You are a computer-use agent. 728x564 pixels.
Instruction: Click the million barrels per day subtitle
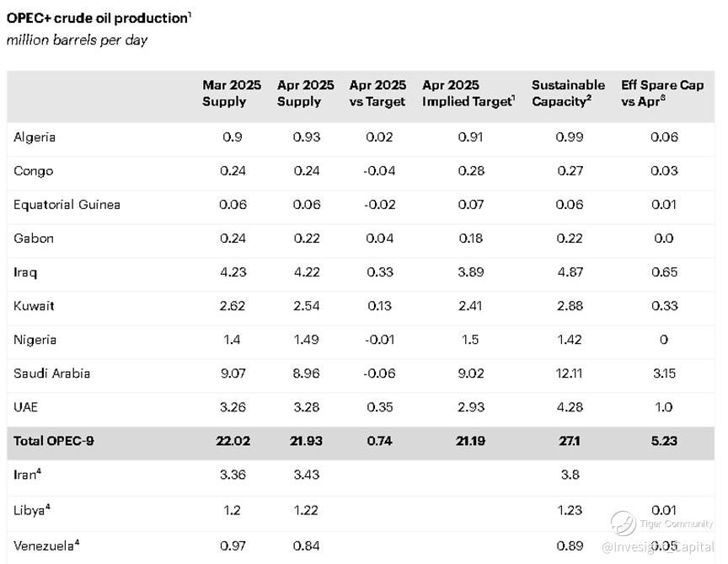click(x=77, y=40)
